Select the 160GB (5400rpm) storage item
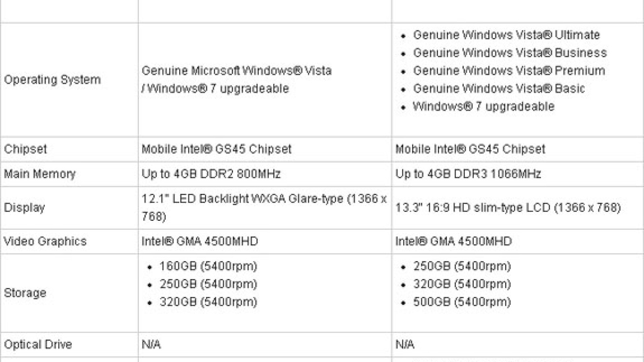Viewport: 644px width, 362px height. (x=208, y=266)
